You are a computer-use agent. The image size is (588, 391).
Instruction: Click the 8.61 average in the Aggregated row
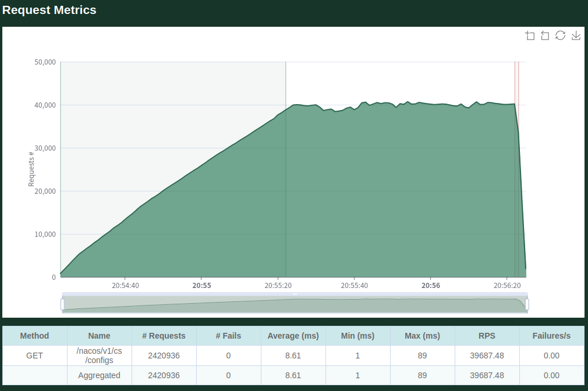(293, 375)
